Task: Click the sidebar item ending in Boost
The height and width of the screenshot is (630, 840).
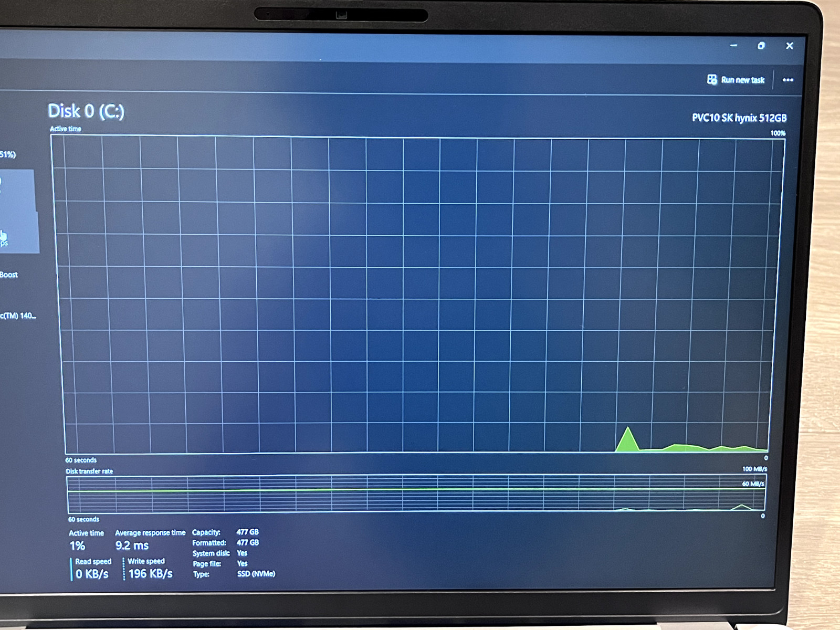Action: click(9, 275)
